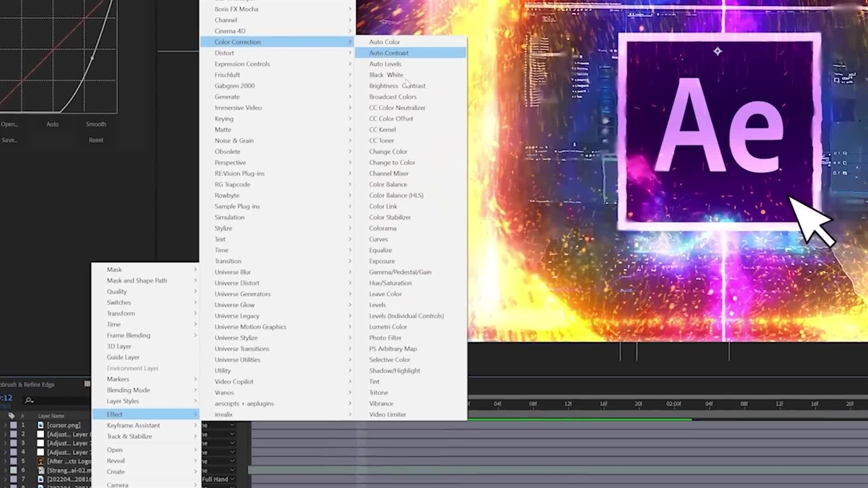Expand layer 1 cursor.png properties

click(5, 425)
